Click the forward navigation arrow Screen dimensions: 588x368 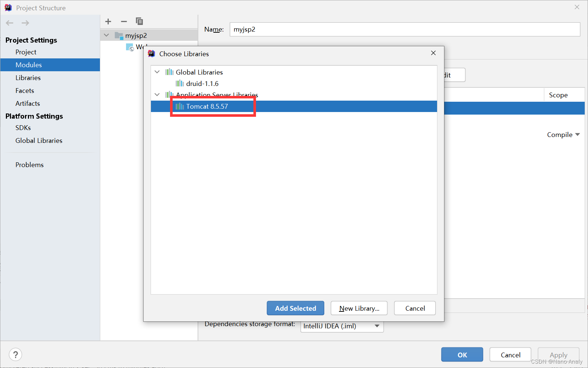25,23
